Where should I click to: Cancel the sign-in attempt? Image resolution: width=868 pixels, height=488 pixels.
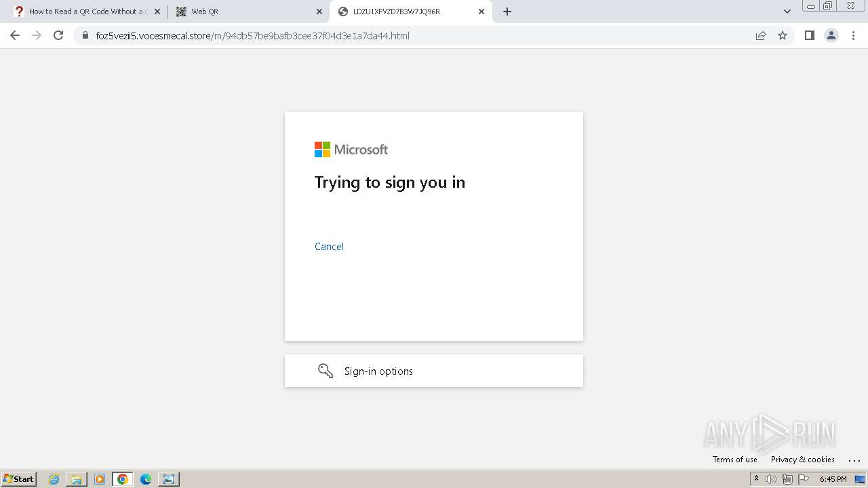click(x=329, y=247)
